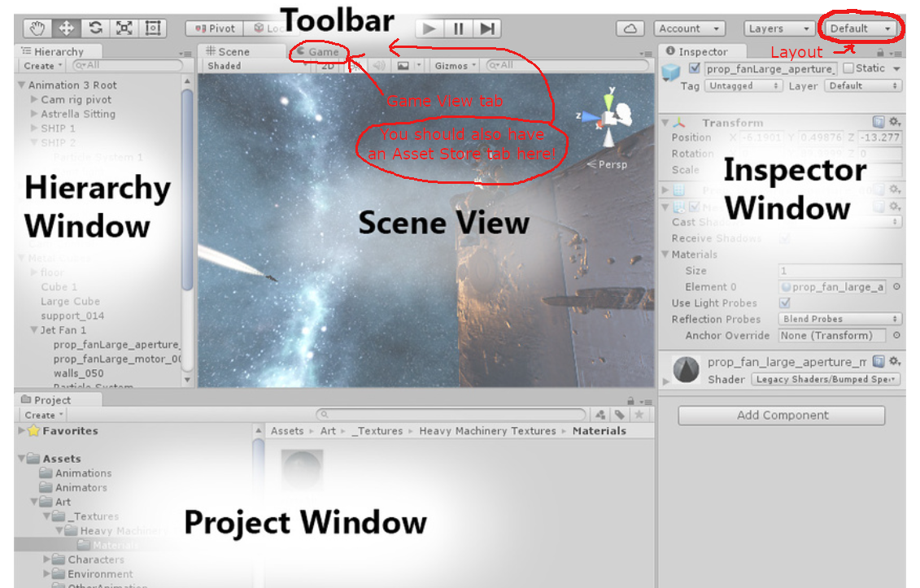
Task: Expand the Characters folder in Project
Action: [47, 560]
